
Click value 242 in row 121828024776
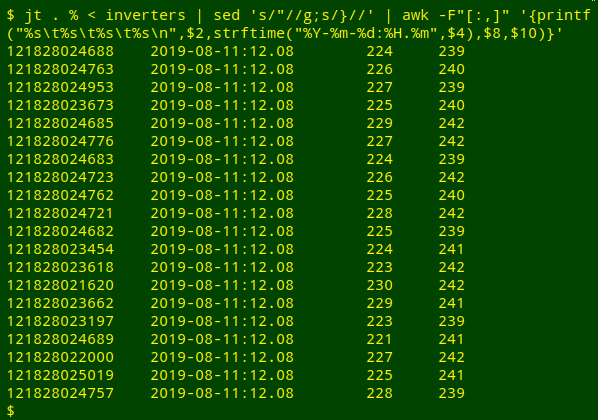click(452, 141)
